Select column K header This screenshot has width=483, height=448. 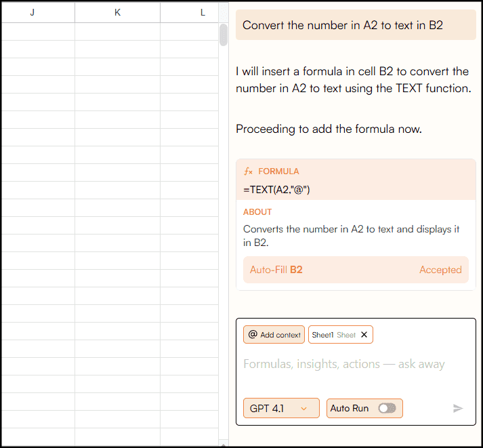[117, 12]
